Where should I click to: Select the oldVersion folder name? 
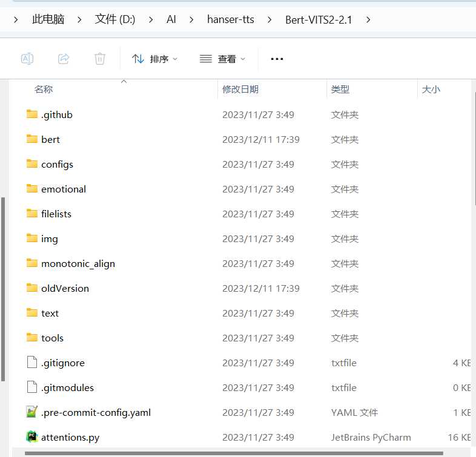pos(65,288)
